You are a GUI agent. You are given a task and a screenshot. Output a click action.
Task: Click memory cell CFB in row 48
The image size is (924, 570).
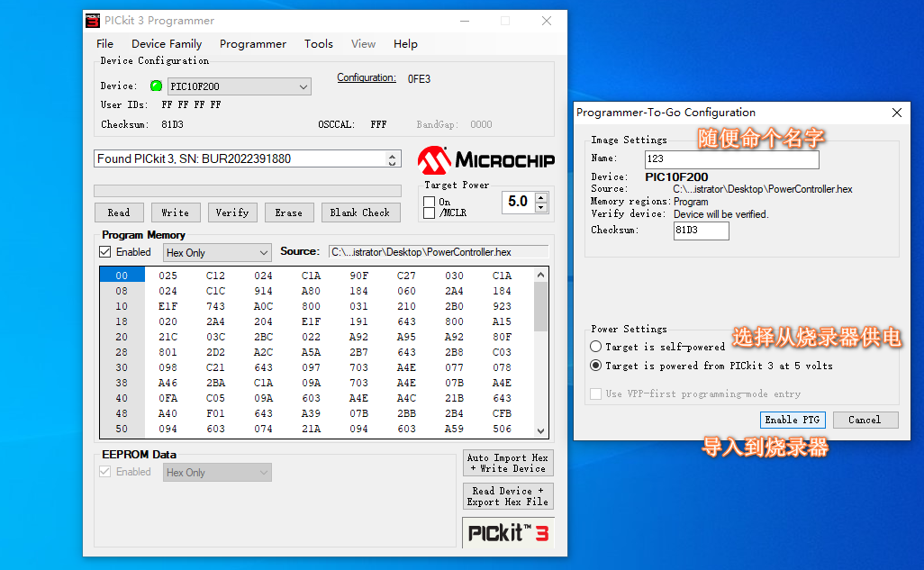(502, 413)
